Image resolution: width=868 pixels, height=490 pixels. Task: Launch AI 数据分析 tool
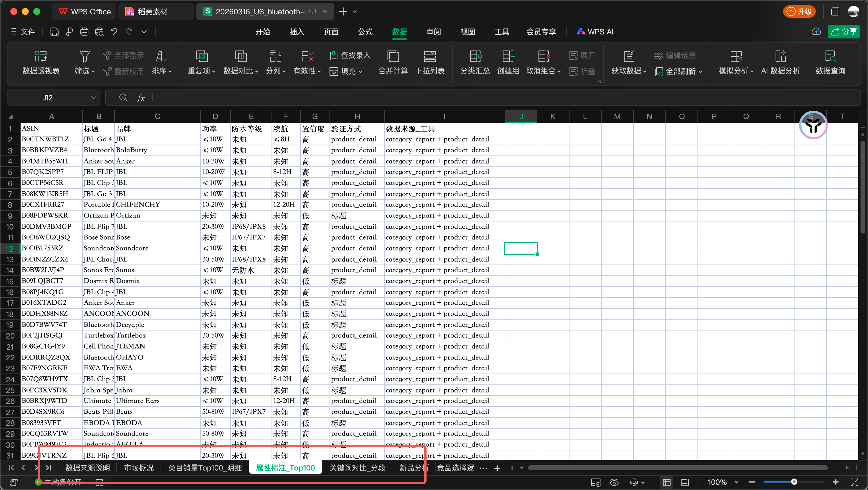[x=780, y=56]
